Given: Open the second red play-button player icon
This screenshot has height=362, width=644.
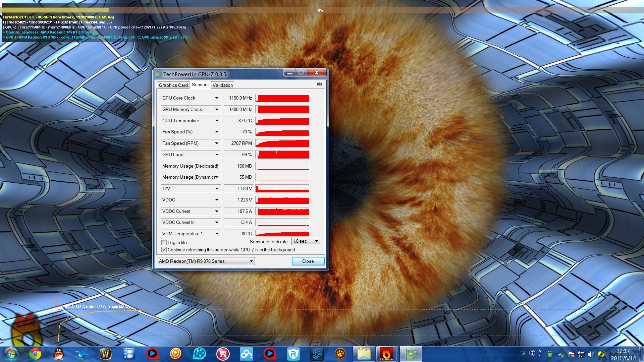Looking at the screenshot, I should (270, 354).
